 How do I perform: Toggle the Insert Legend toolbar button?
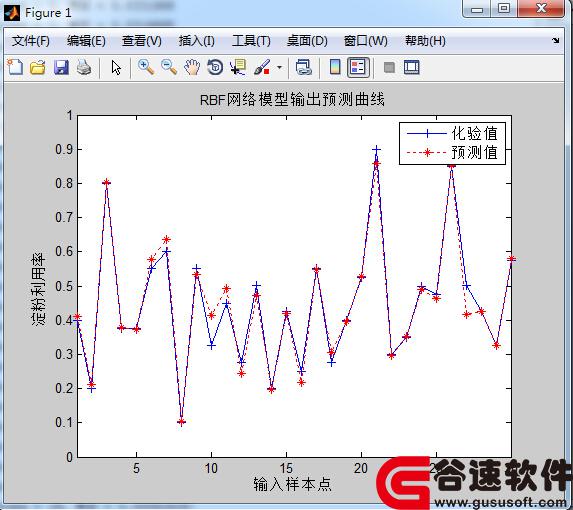[x=358, y=67]
